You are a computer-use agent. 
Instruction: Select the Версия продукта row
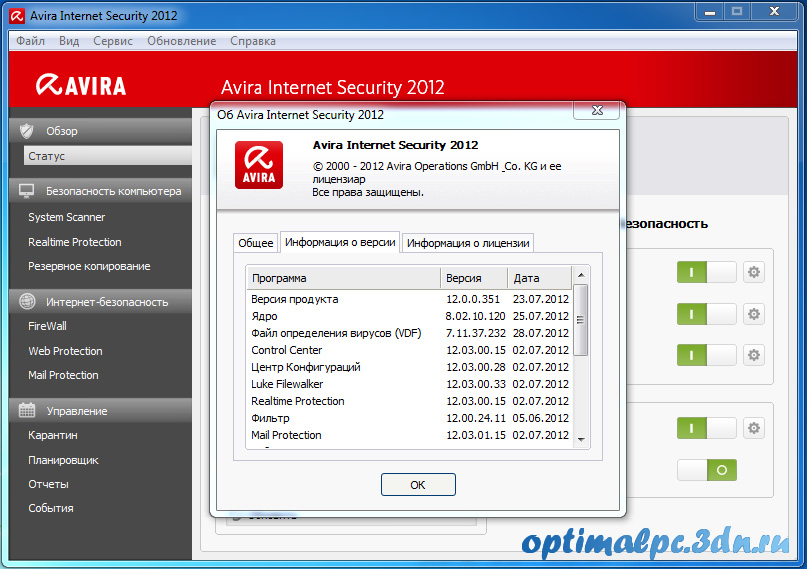pyautogui.click(x=410, y=299)
